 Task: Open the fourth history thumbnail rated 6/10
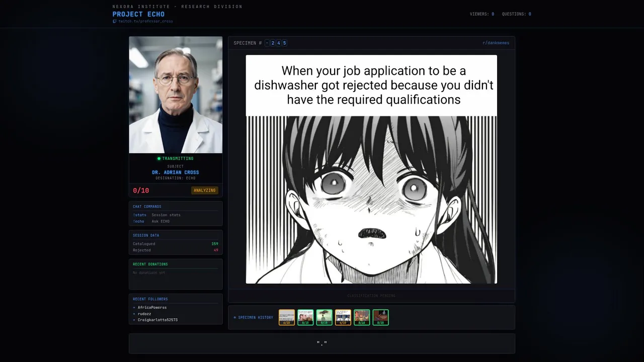tap(343, 317)
